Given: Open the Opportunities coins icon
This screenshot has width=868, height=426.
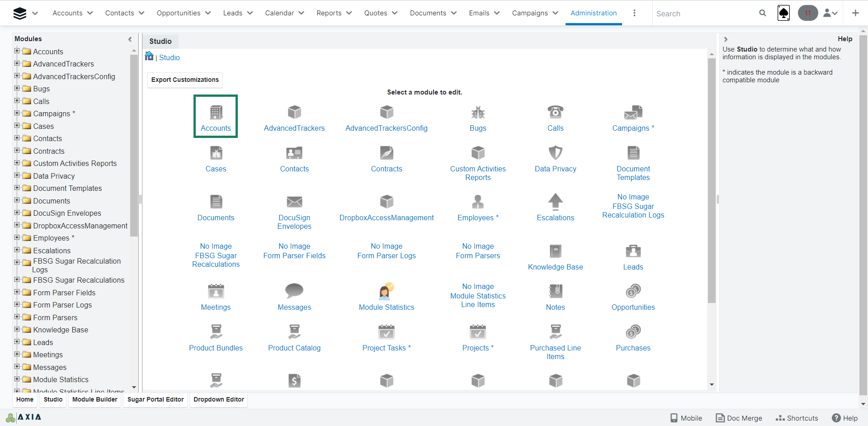Looking at the screenshot, I should (633, 291).
